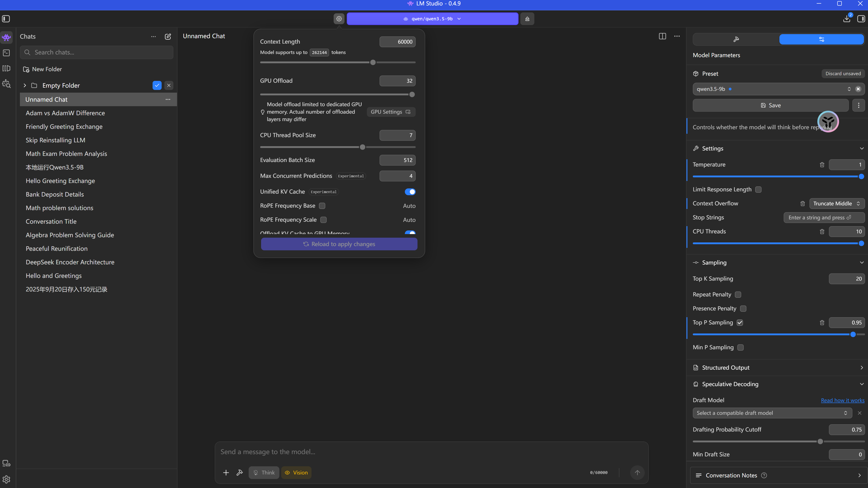Open model load settings gear icon
This screenshot has width=868, height=488.
(x=339, y=19)
